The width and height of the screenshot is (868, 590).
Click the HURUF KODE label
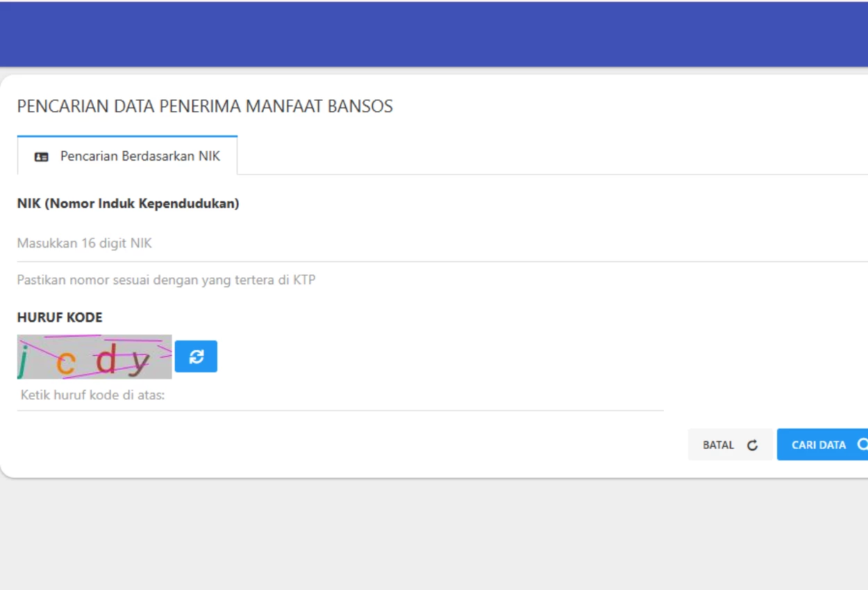(60, 318)
